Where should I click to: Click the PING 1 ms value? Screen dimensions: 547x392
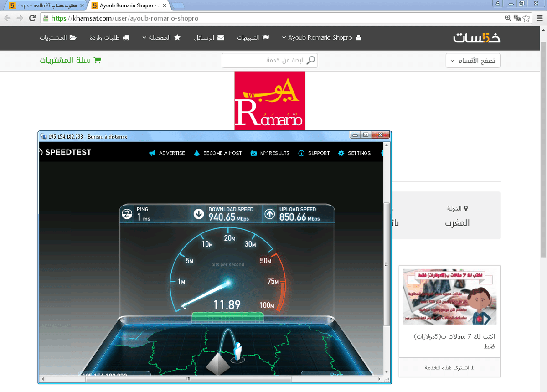(x=143, y=218)
